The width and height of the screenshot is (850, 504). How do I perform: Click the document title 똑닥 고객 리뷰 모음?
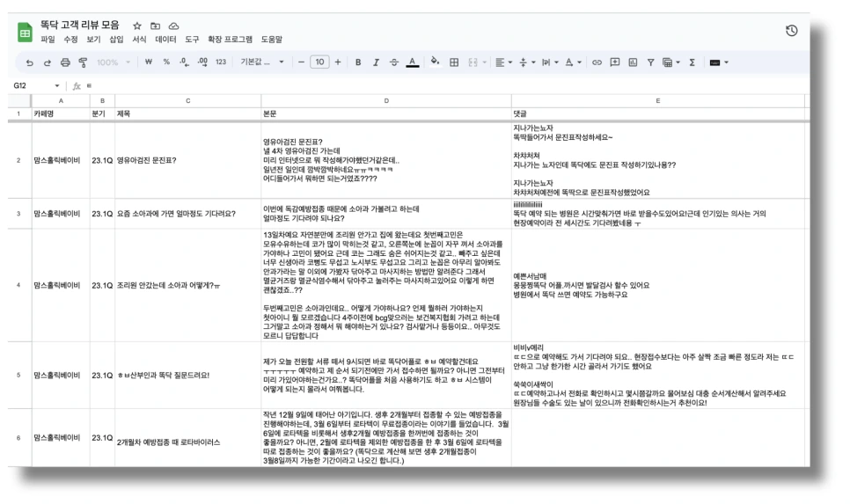tap(80, 25)
